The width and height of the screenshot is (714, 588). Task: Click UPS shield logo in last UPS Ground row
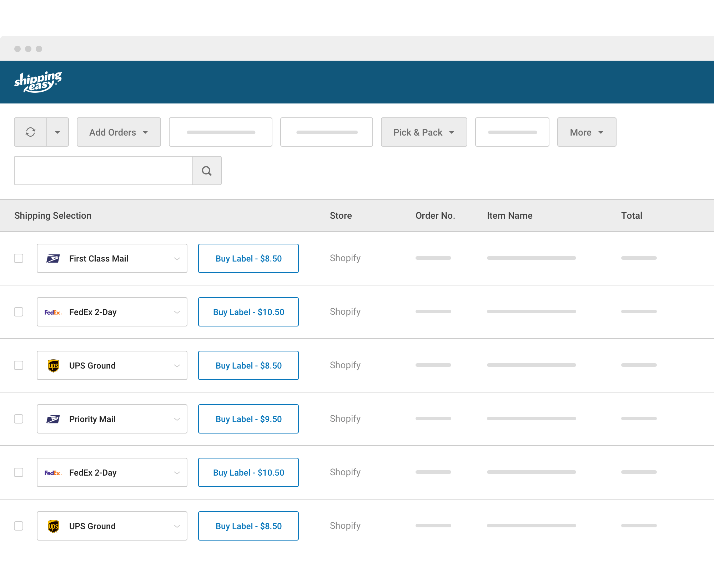click(53, 526)
